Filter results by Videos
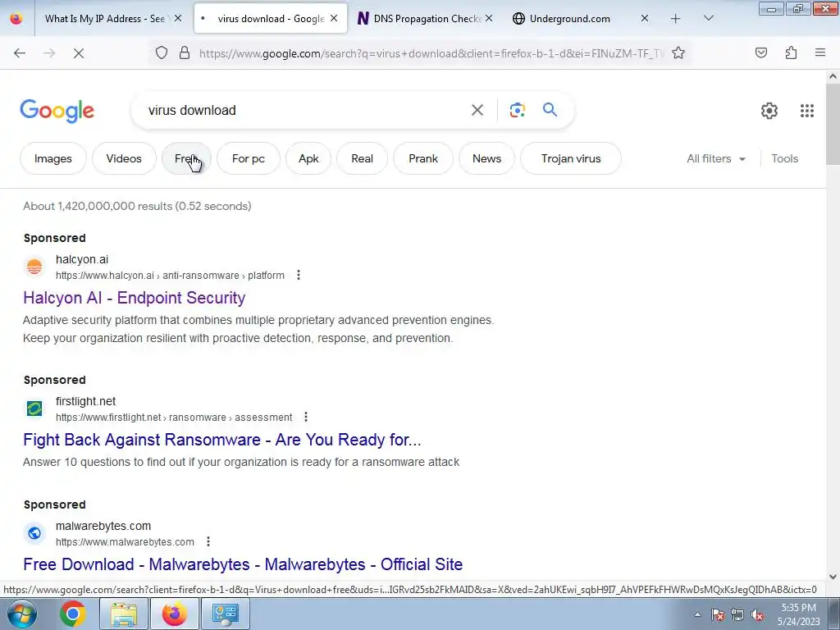Image resolution: width=840 pixels, height=630 pixels. tap(124, 158)
